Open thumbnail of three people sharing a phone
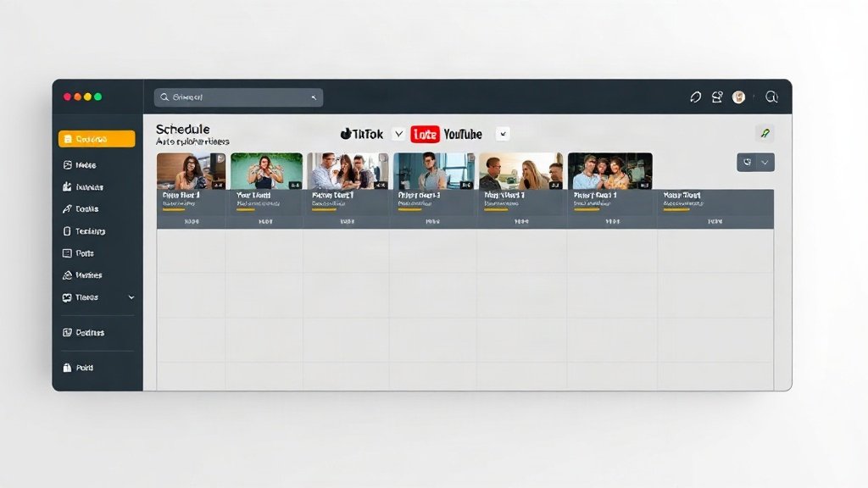The height and width of the screenshot is (488, 868). point(348,171)
